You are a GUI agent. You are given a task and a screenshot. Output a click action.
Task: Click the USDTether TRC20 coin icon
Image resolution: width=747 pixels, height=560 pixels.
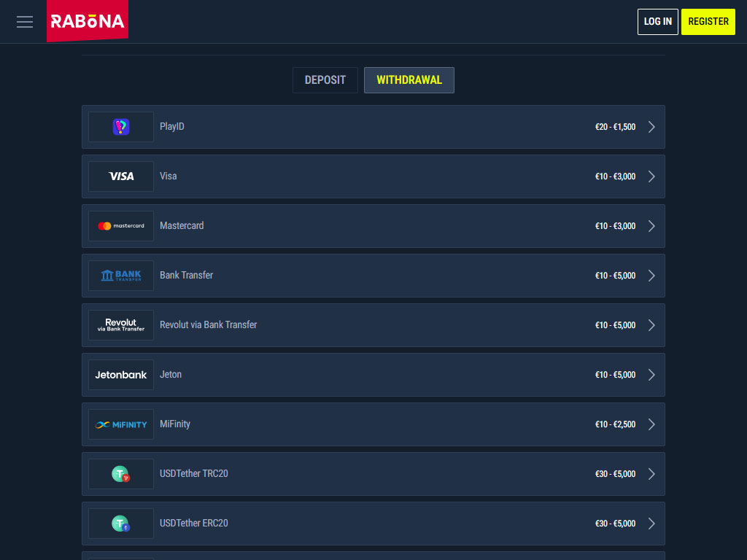click(121, 474)
